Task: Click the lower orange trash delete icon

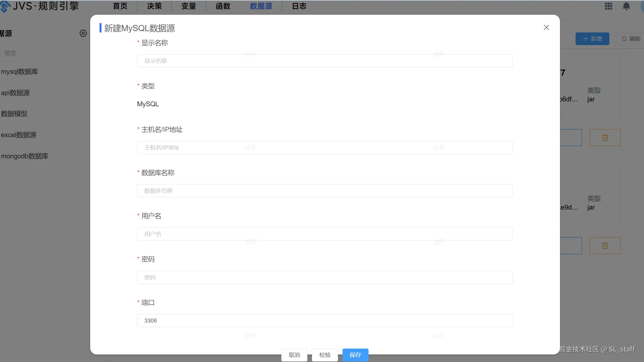Action: pos(605,246)
